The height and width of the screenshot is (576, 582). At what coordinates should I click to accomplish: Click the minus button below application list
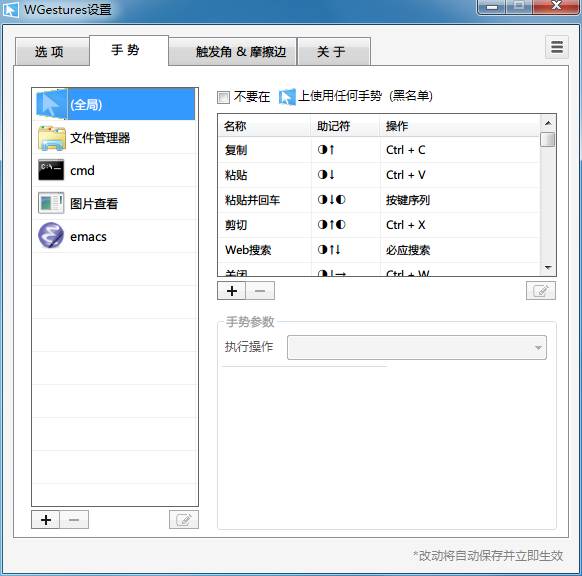coord(74,520)
